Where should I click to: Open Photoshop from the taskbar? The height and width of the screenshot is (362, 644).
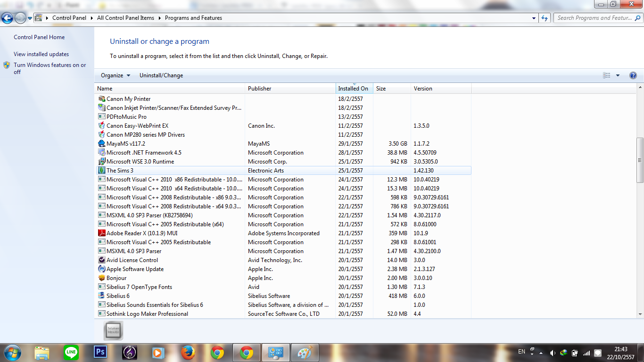(100, 352)
